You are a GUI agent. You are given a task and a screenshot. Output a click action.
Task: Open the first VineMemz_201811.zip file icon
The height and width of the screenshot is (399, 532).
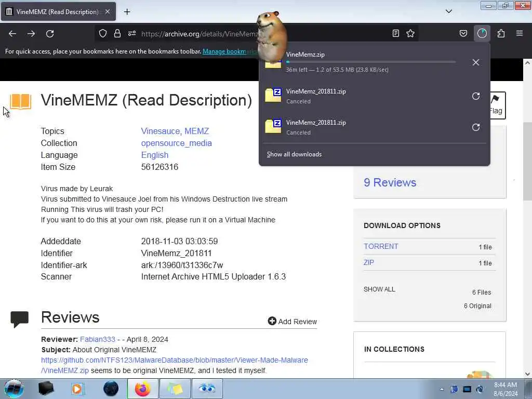[273, 96]
